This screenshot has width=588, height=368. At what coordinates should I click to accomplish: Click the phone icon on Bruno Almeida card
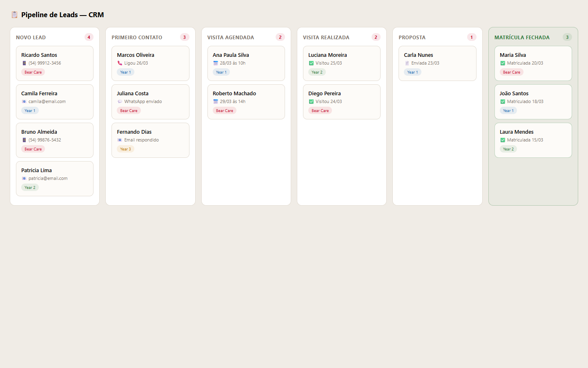point(24,140)
